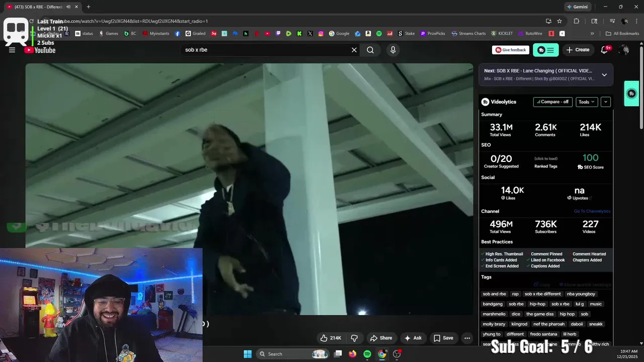Open the Spotify bookmark icon

[x=379, y=34]
